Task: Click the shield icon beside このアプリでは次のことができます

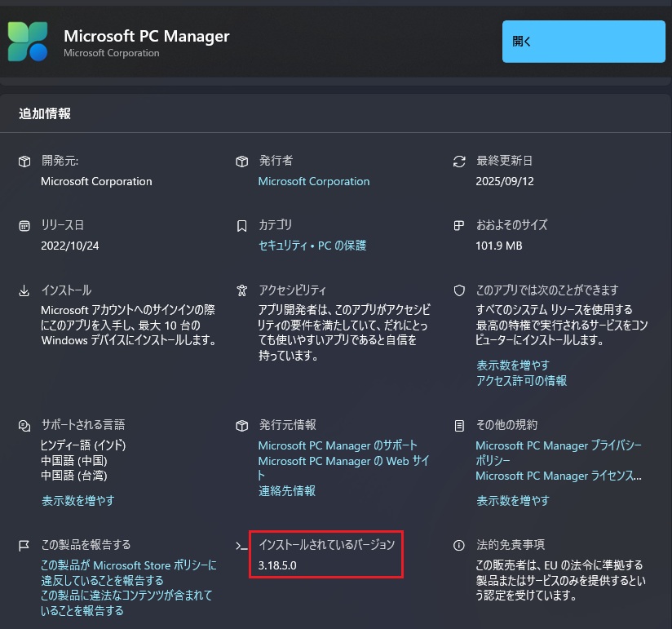Action: coord(458,290)
